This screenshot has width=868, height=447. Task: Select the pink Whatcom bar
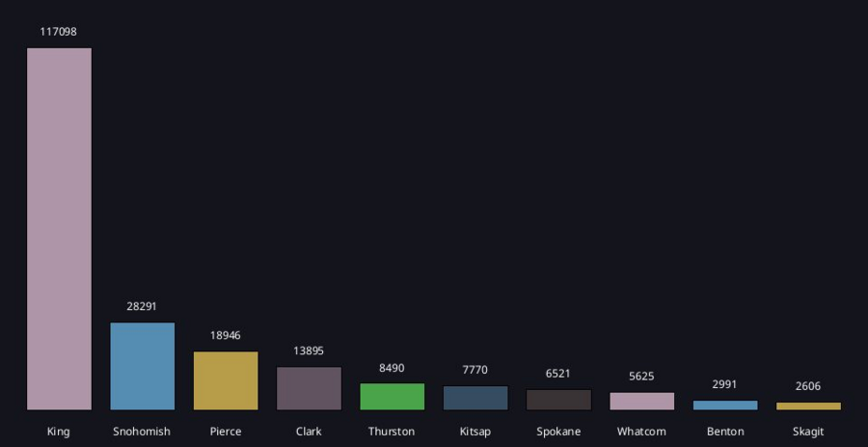(x=641, y=401)
